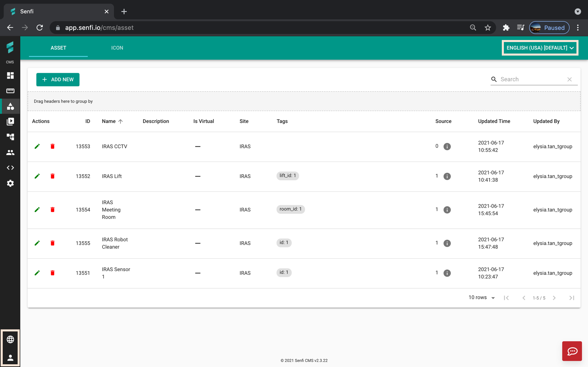This screenshot has height=367, width=588.
Task: Show source info for IRAS Lift
Action: pos(447,176)
